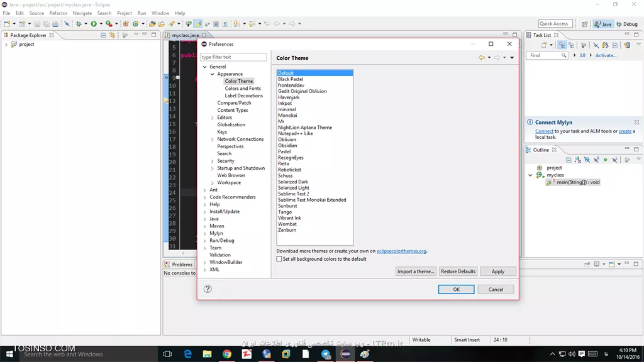Expand the project folder in Package Explorer
Viewport: 644px width, 362px height.
[6, 45]
